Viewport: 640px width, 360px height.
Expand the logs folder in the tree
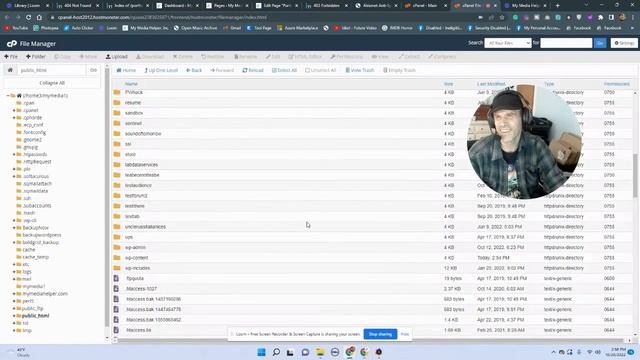point(14,272)
